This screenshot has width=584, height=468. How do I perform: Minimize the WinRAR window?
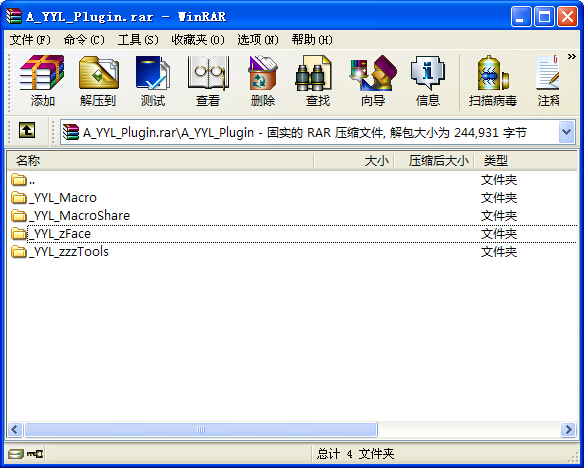coord(521,17)
